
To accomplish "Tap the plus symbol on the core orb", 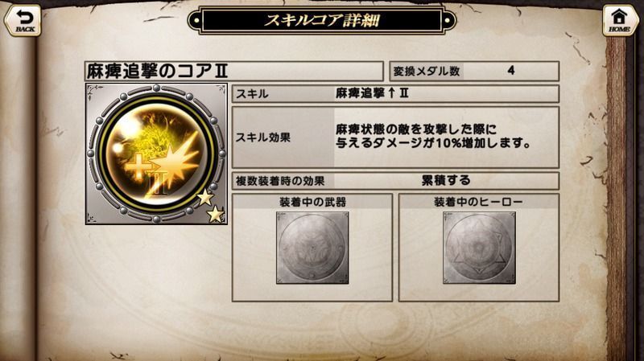I will click(138, 167).
